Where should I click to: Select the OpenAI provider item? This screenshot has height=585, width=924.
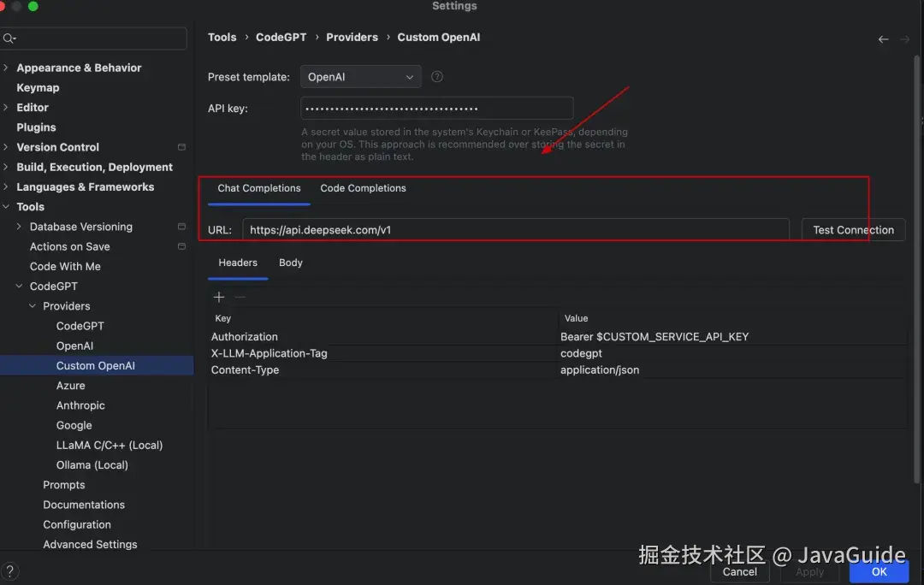coord(74,346)
